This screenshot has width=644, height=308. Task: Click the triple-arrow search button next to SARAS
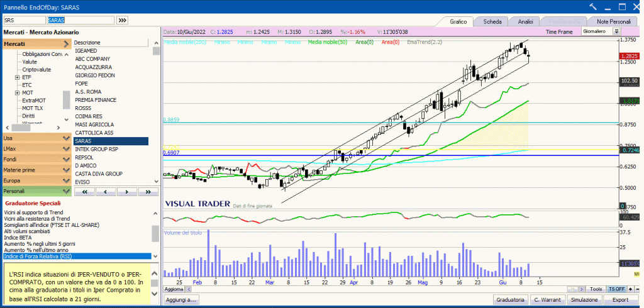(123, 20)
